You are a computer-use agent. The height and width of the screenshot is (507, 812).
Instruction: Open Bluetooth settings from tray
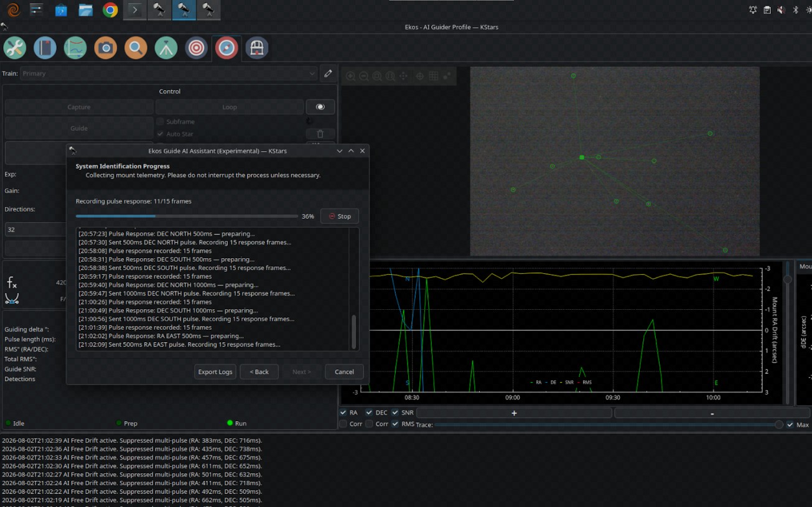(x=795, y=10)
